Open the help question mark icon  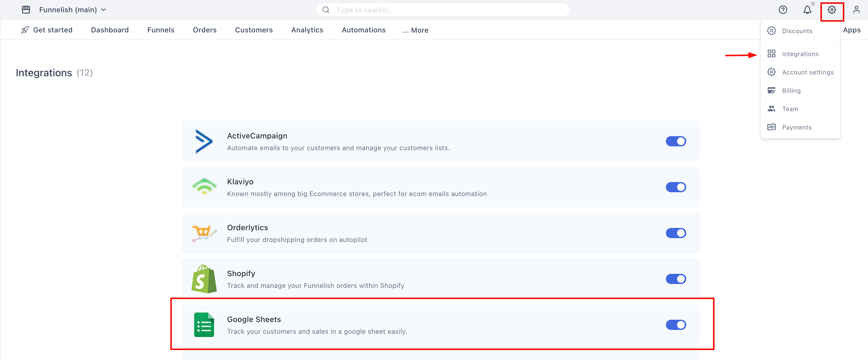[783, 10]
